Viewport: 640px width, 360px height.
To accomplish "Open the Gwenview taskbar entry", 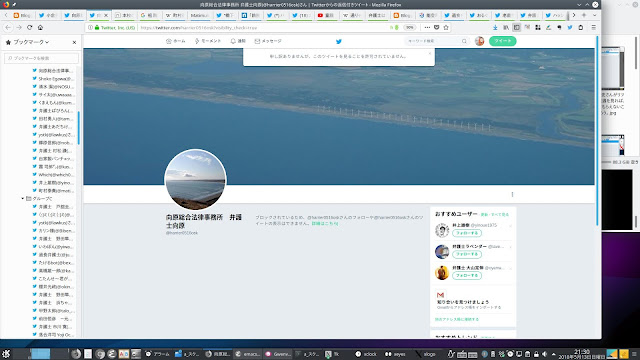I will pos(278,354).
